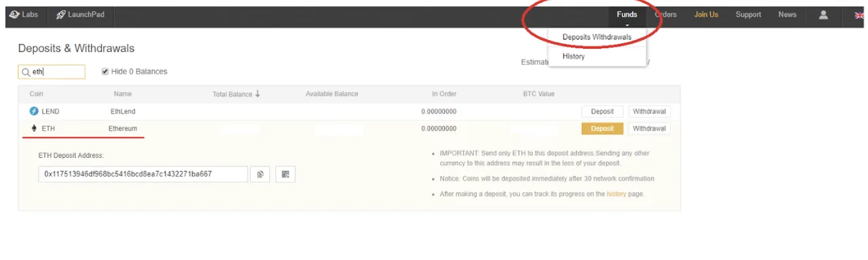Click the Deposit button in LEND row
This screenshot has height=260, width=868.
[602, 112]
